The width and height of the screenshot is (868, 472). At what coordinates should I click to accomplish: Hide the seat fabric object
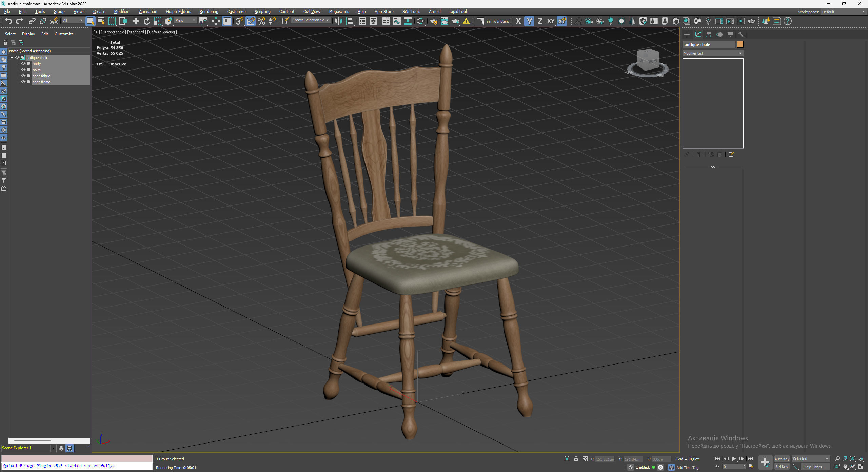tap(23, 76)
